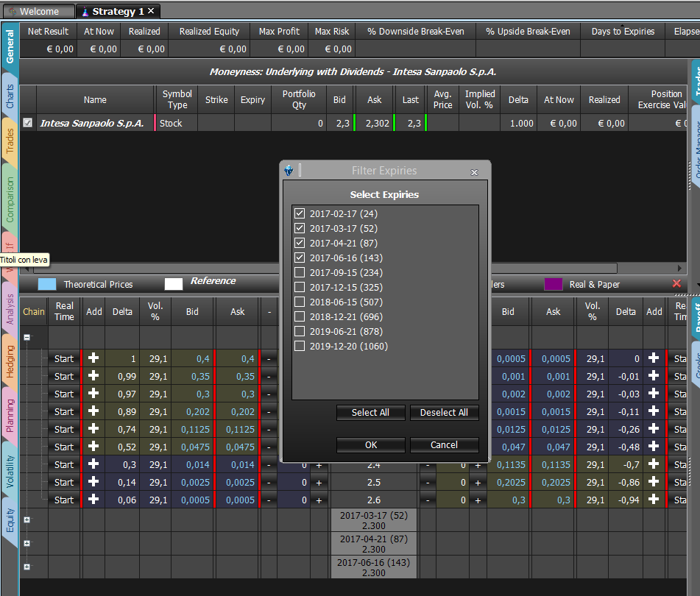Click the plus Add icon in the delta -0,94 put row
This screenshot has height=596, width=700.
[x=654, y=499]
